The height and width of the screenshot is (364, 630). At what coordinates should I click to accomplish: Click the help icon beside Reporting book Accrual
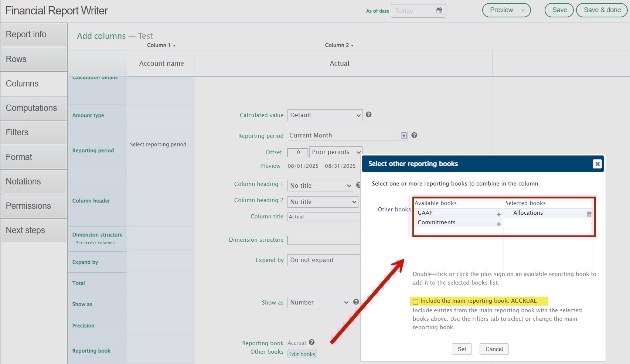point(311,343)
